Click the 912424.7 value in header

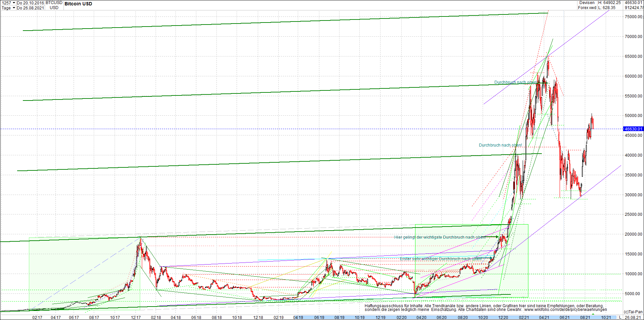[634, 8]
